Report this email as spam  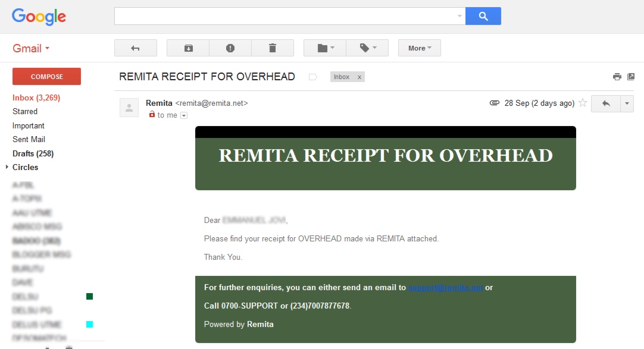[x=230, y=48]
